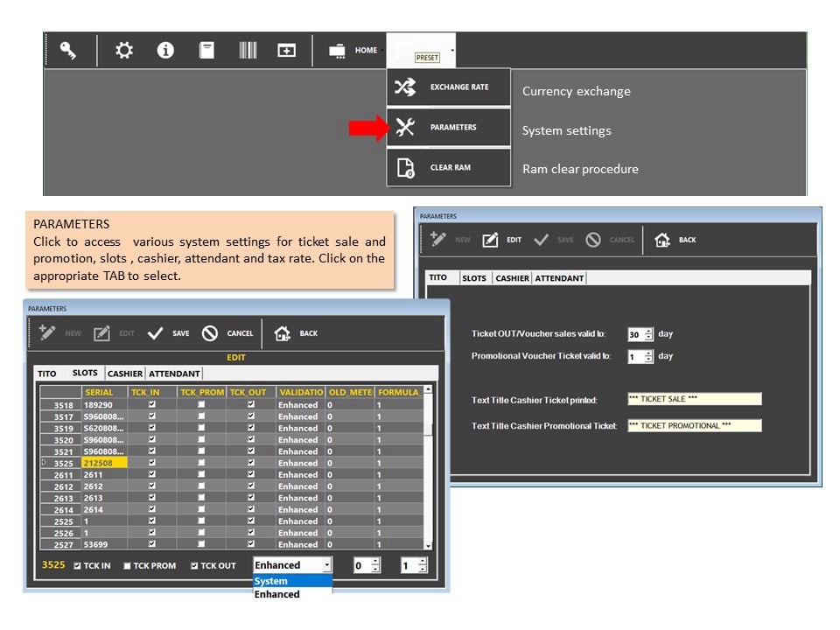Image resolution: width=840 pixels, height=630 pixels.
Task: Select serial cell 189290 in row 3518
Action: pos(104,405)
